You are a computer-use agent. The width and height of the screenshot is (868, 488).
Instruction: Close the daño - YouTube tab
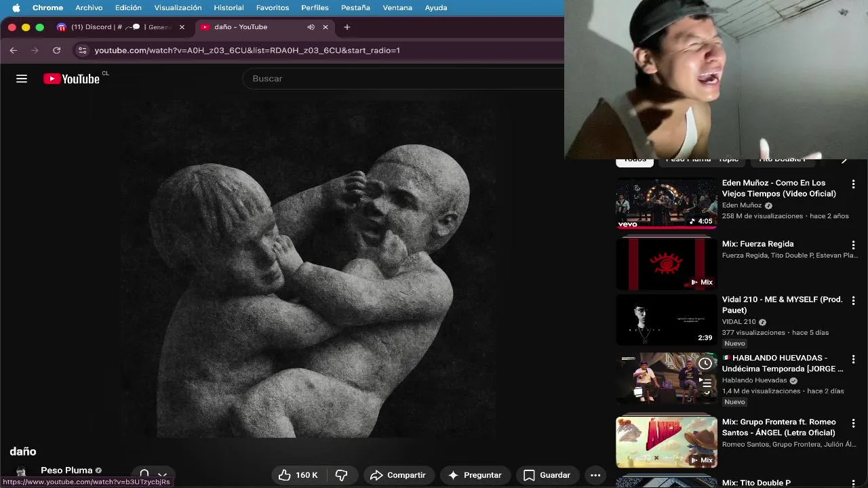[325, 27]
